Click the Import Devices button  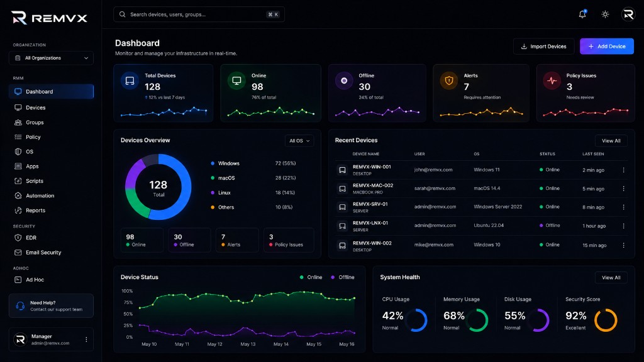pos(543,47)
